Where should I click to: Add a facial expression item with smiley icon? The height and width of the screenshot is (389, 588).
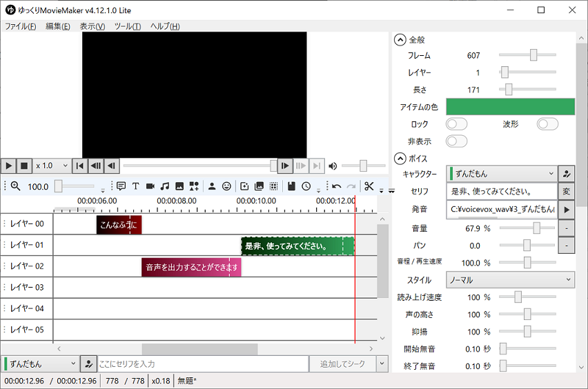pyautogui.click(x=226, y=186)
